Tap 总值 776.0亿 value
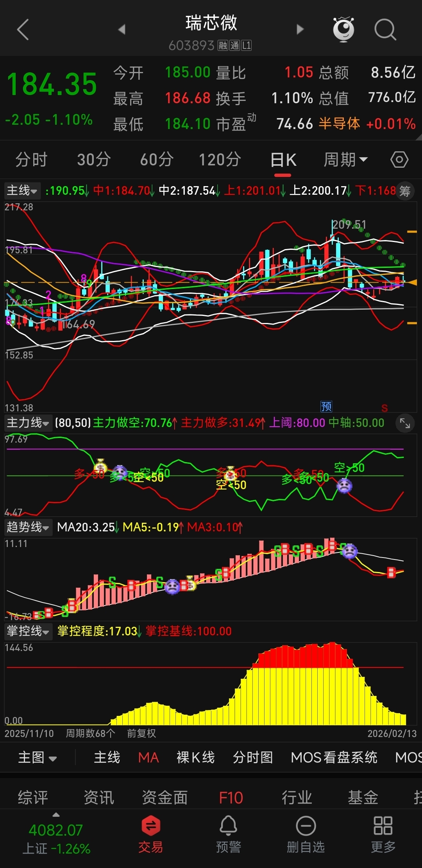The width and height of the screenshot is (422, 868). [x=392, y=98]
